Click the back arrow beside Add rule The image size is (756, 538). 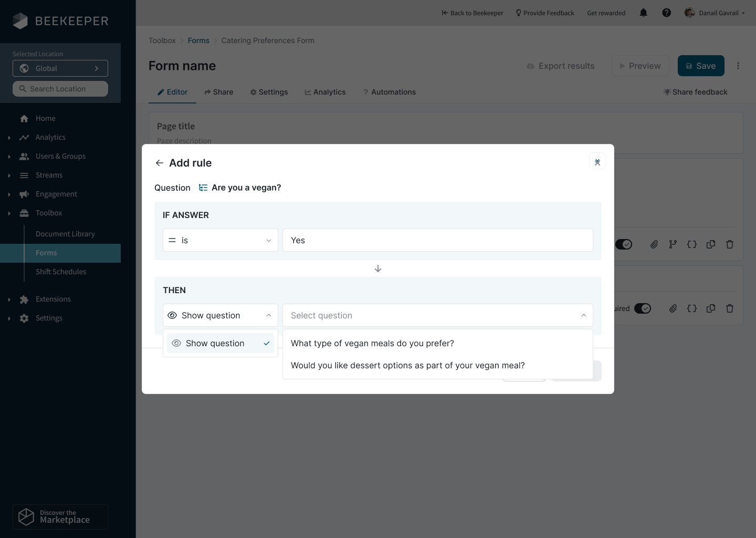(160, 163)
